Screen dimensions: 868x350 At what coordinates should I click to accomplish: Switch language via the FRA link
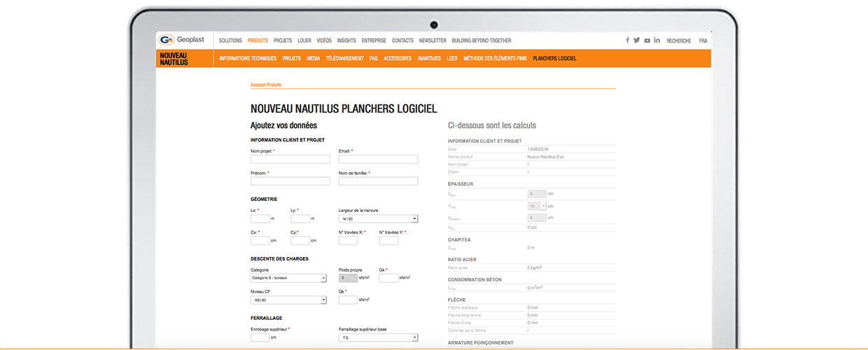pos(703,41)
